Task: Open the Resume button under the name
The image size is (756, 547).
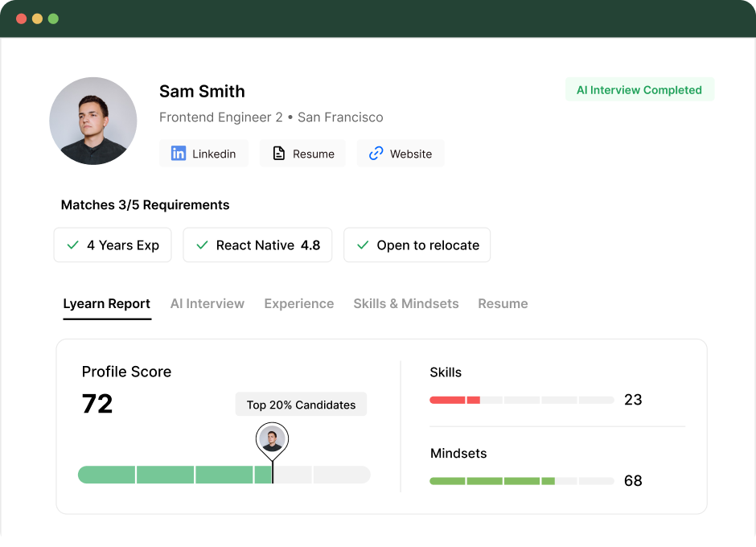Action: (x=302, y=154)
